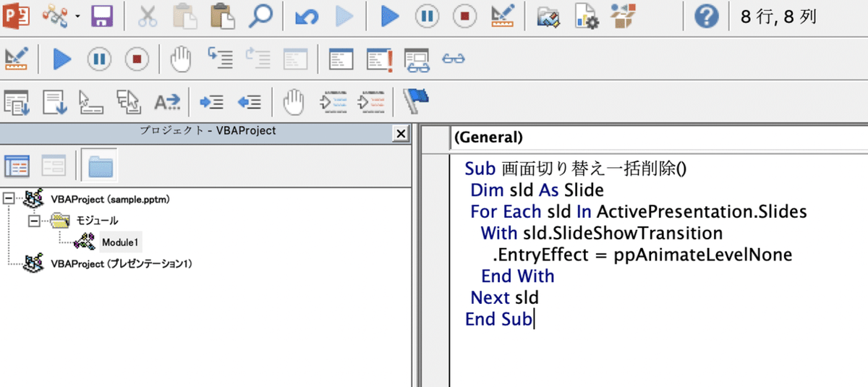Screen dimensions: 868x387
Task: Save the project with the floppy disk icon
Action: (x=102, y=15)
